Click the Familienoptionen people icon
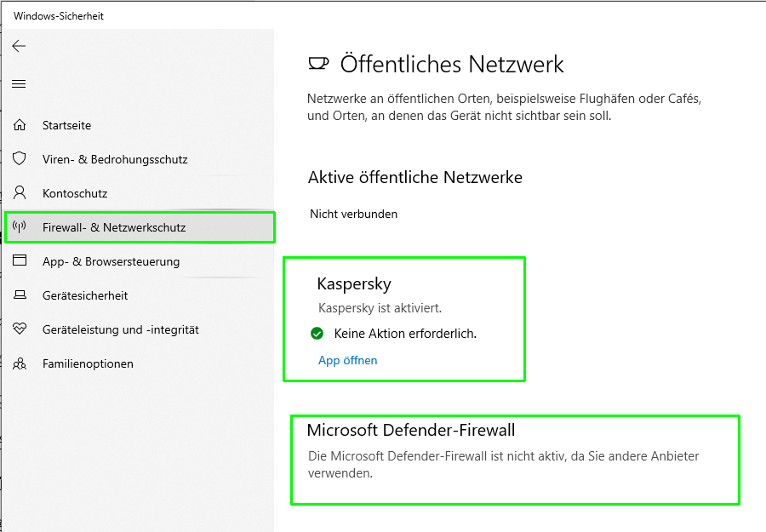766x532 pixels. coord(20,363)
